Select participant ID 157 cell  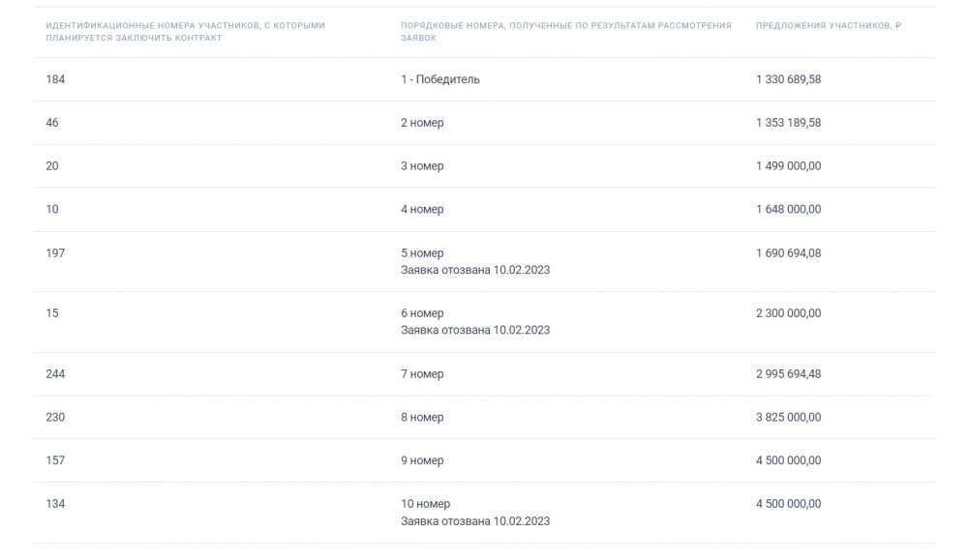click(x=55, y=460)
